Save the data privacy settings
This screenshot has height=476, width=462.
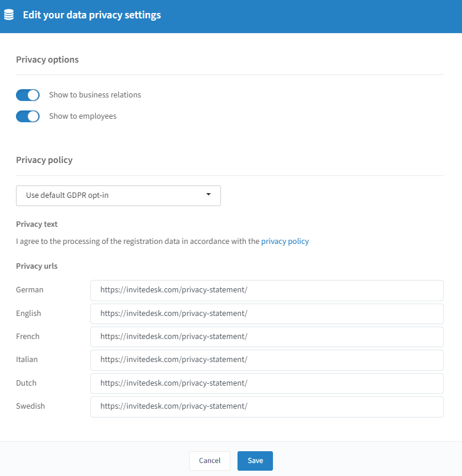coord(255,461)
